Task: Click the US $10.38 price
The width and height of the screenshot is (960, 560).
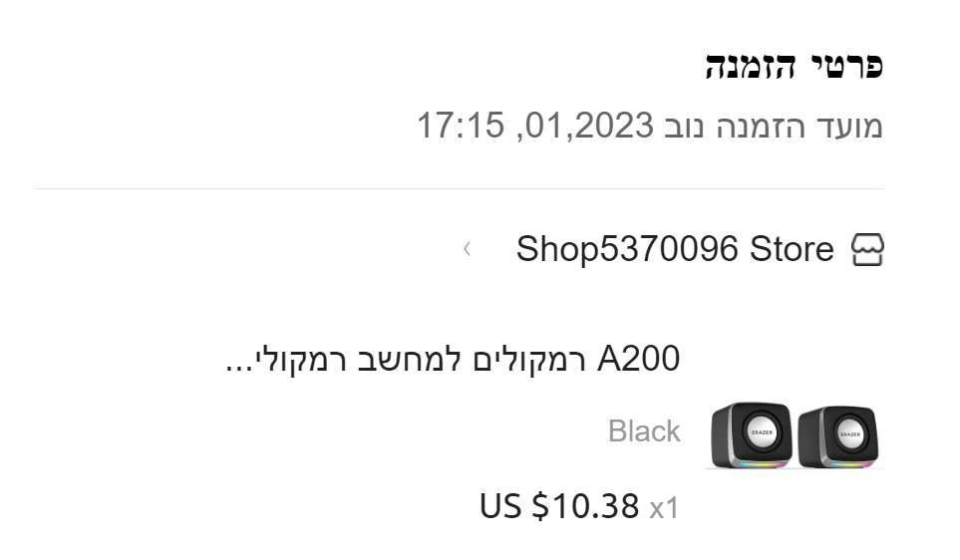Action: tap(559, 506)
